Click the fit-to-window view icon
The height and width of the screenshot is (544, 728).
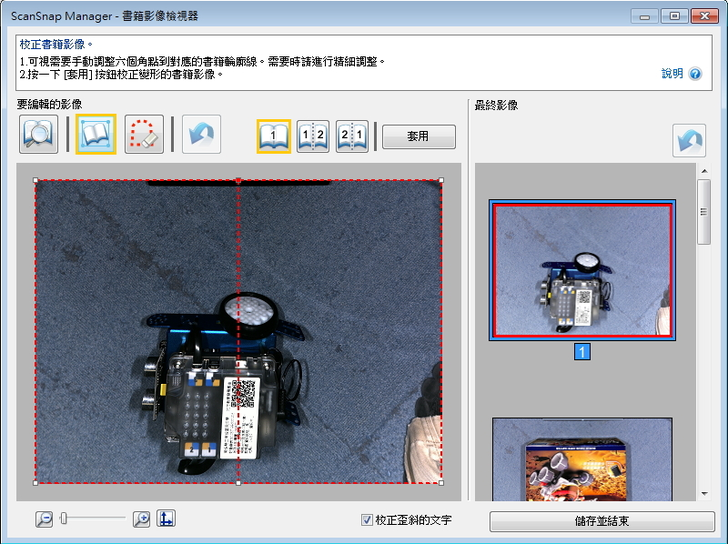coord(166,518)
